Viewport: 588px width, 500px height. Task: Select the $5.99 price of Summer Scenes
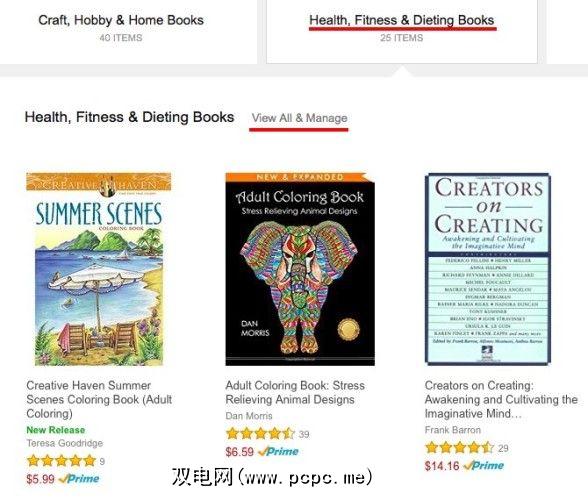pos(40,479)
